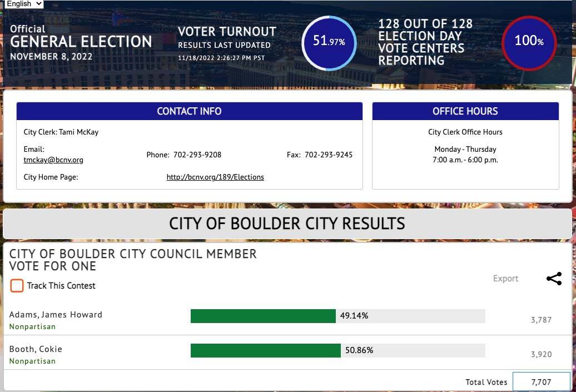Open the tmckay@bcnv.org email link

point(53,160)
